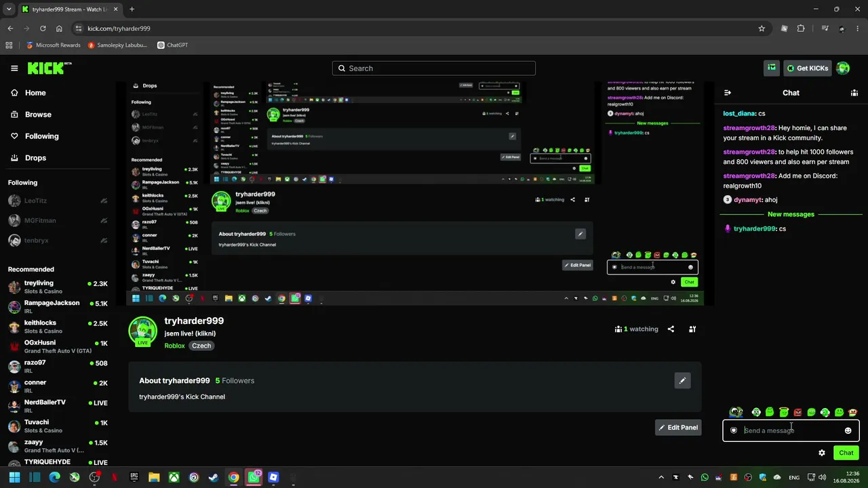The height and width of the screenshot is (488, 868).
Task: Open Chrome extensions puzzle icon
Action: tap(801, 28)
